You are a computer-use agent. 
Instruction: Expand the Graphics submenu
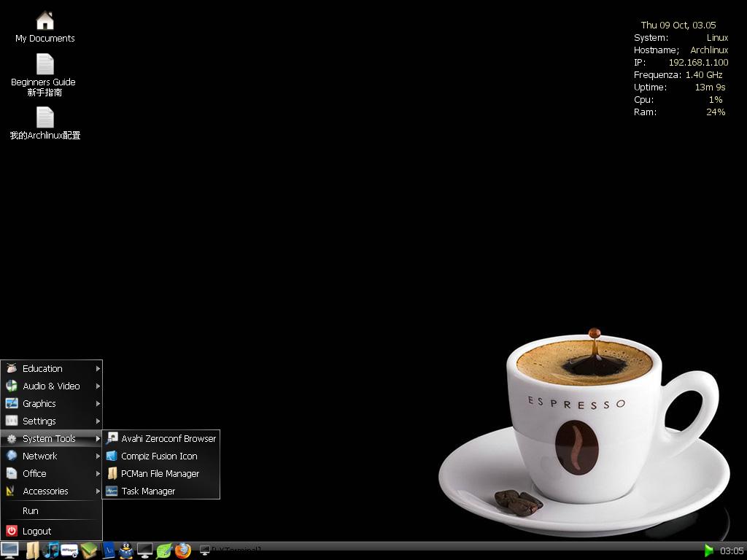click(x=52, y=404)
